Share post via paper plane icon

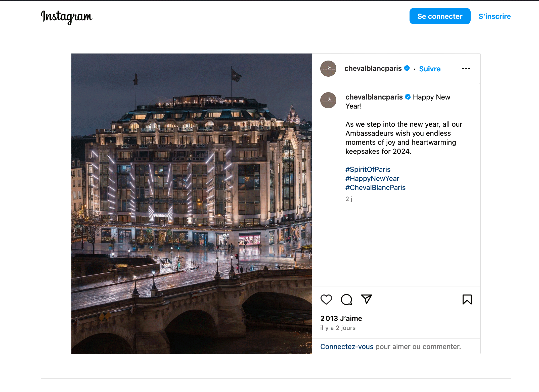pos(366,299)
